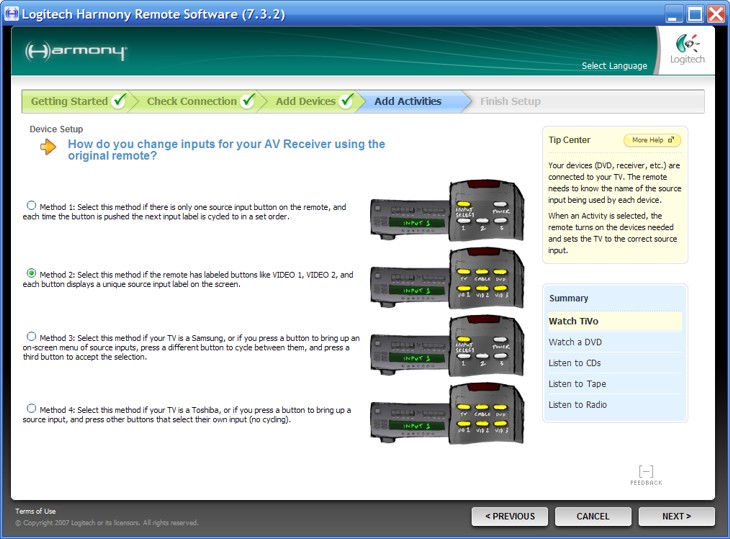The image size is (730, 539).
Task: Click the Harmony logo
Action: [76, 51]
